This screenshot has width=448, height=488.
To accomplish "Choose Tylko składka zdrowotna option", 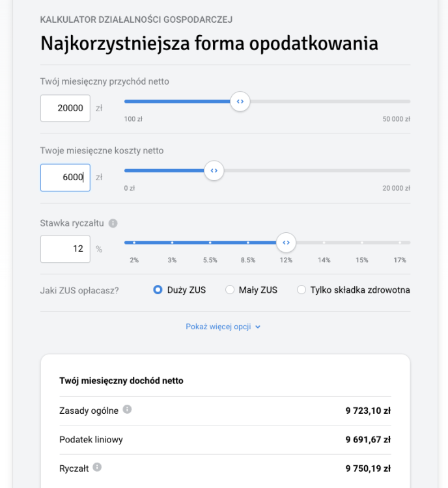I will tap(301, 290).
